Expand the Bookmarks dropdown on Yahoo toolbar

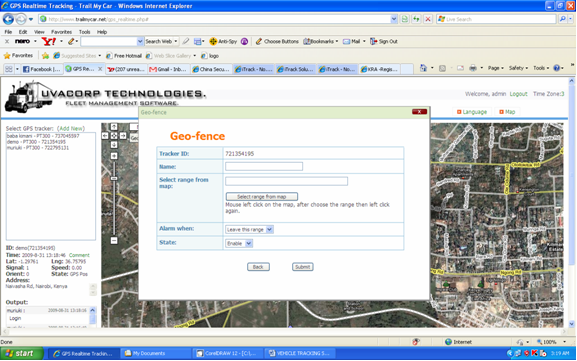click(x=337, y=41)
